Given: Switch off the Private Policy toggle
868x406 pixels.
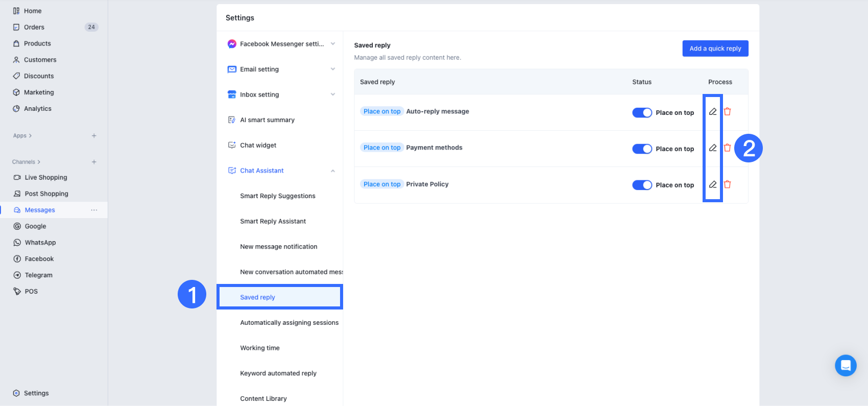Looking at the screenshot, I should (642, 185).
